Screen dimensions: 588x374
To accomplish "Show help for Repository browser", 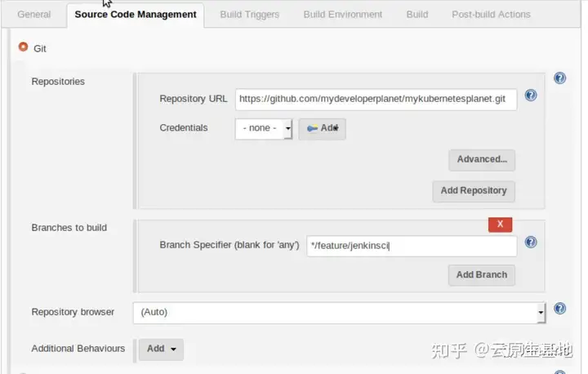I will pos(559,309).
